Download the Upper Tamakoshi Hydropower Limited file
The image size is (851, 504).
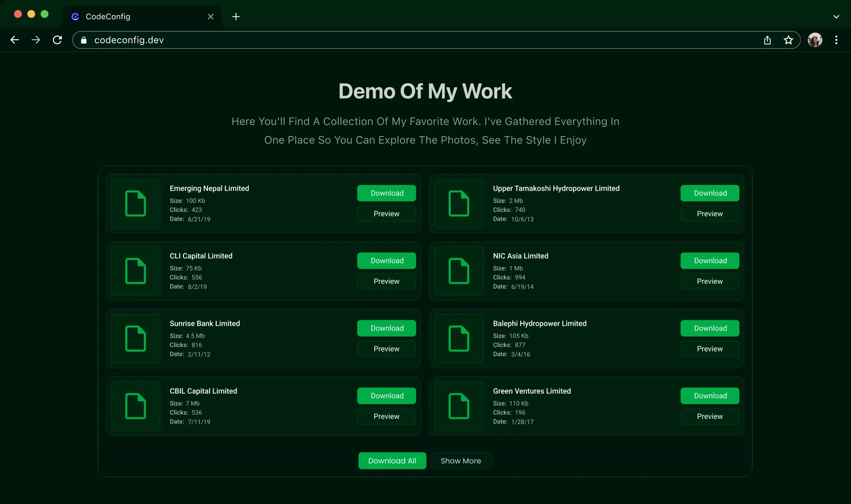pyautogui.click(x=710, y=193)
